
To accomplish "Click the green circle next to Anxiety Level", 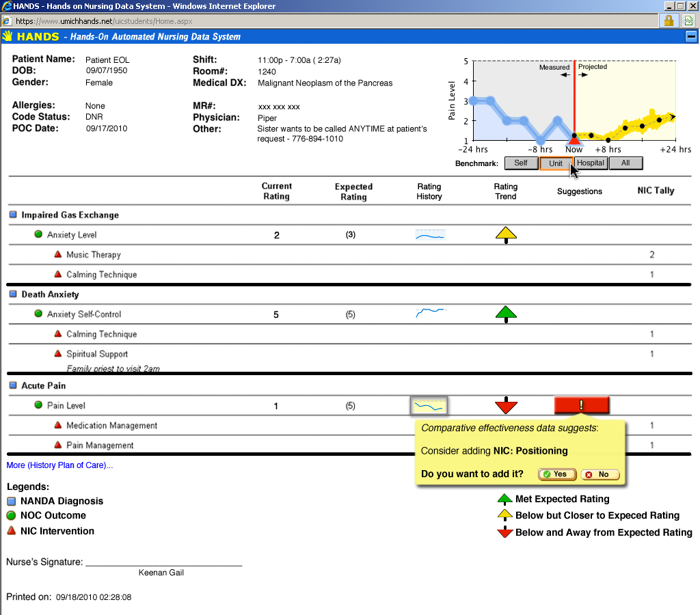I will [x=38, y=234].
